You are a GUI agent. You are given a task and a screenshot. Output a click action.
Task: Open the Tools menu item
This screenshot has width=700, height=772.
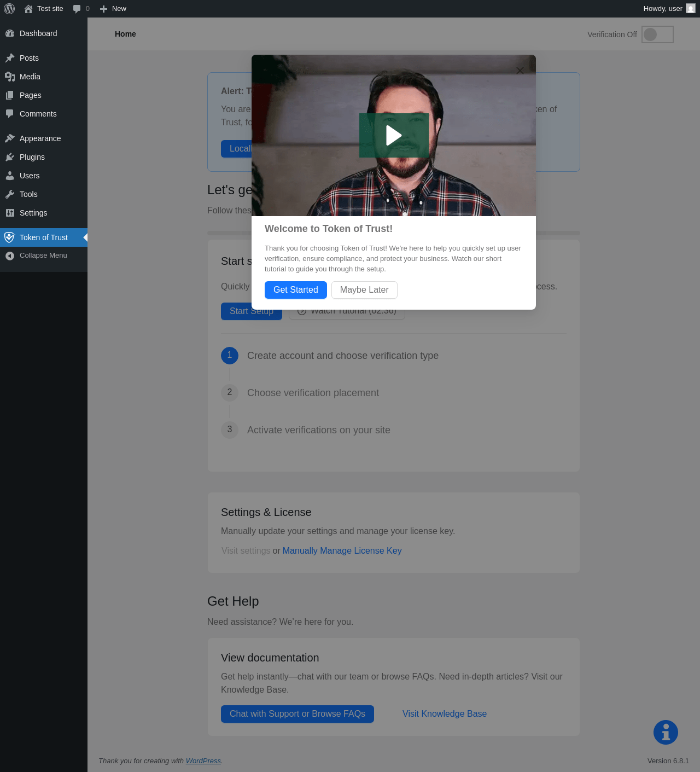tap(28, 194)
